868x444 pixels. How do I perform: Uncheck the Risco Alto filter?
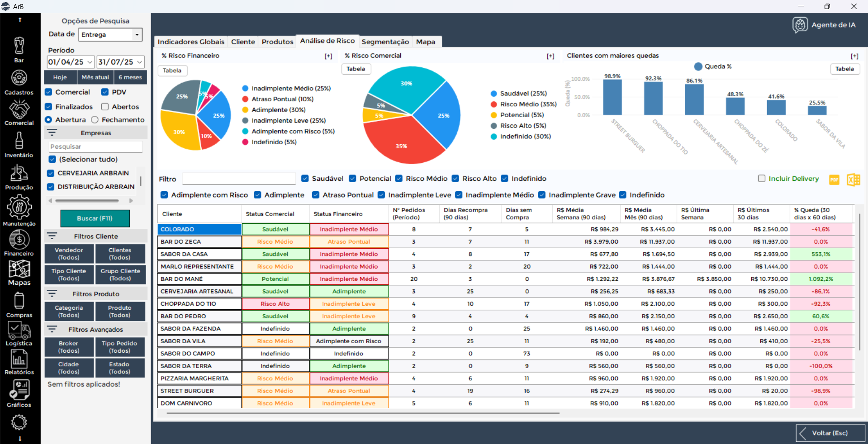click(x=455, y=179)
